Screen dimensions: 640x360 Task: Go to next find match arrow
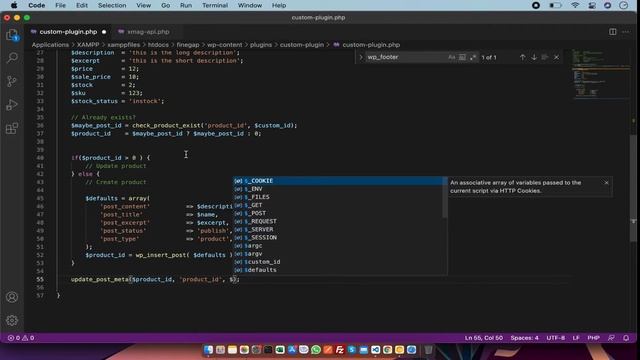[x=534, y=57]
